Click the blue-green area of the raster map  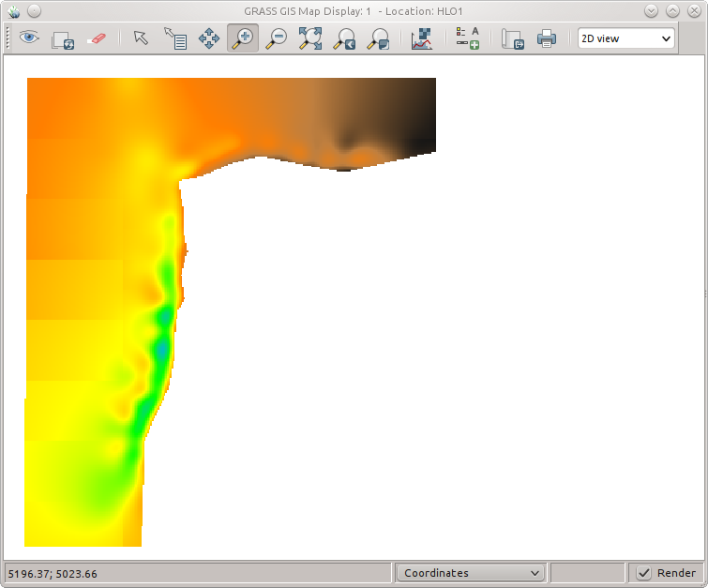coord(161,349)
